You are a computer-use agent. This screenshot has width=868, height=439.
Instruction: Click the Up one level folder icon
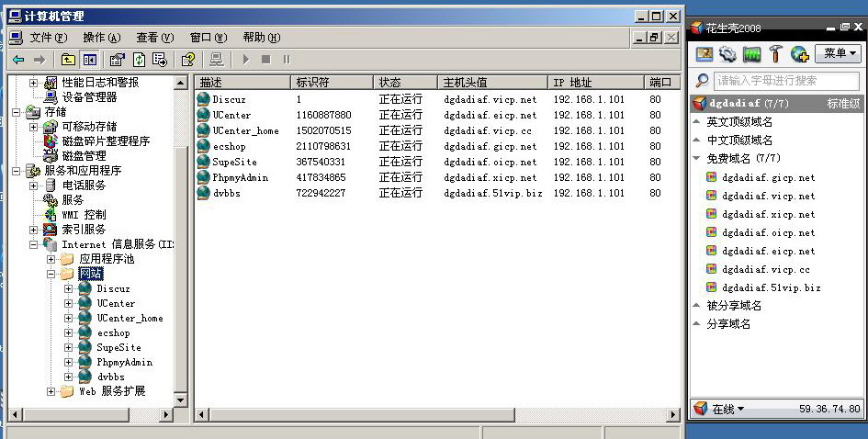coord(68,59)
